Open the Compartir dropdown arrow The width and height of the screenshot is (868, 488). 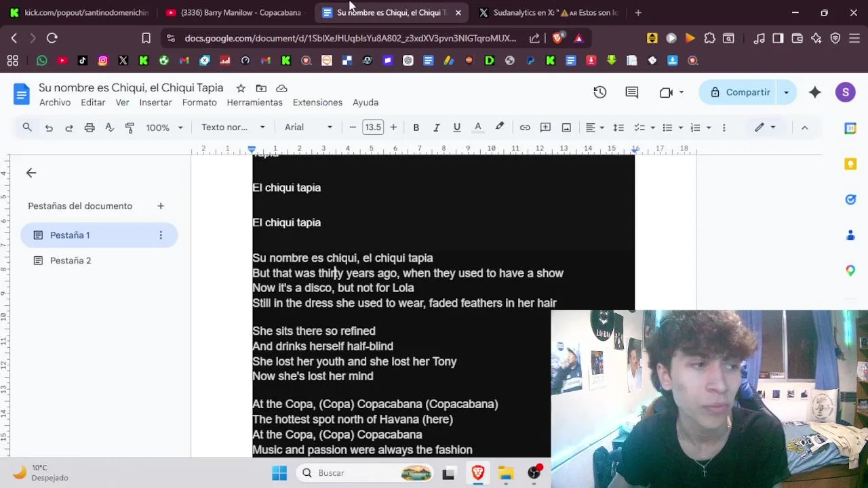[786, 92]
